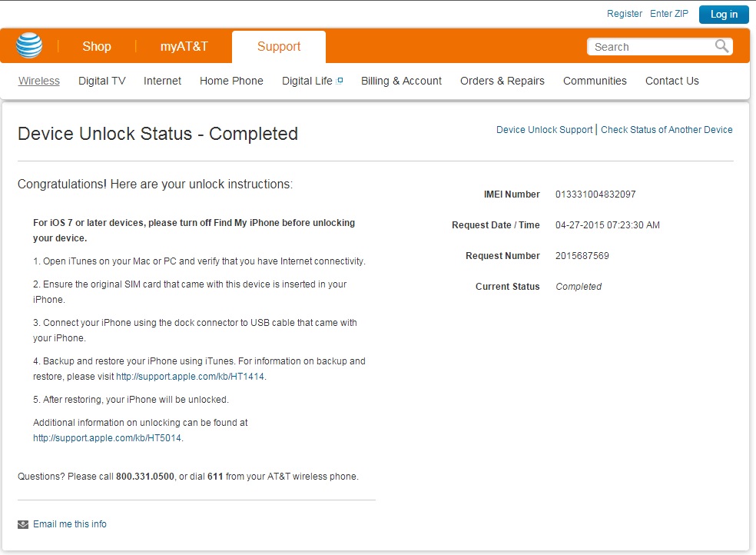Open the Apple HT1414 support link

pos(190,377)
